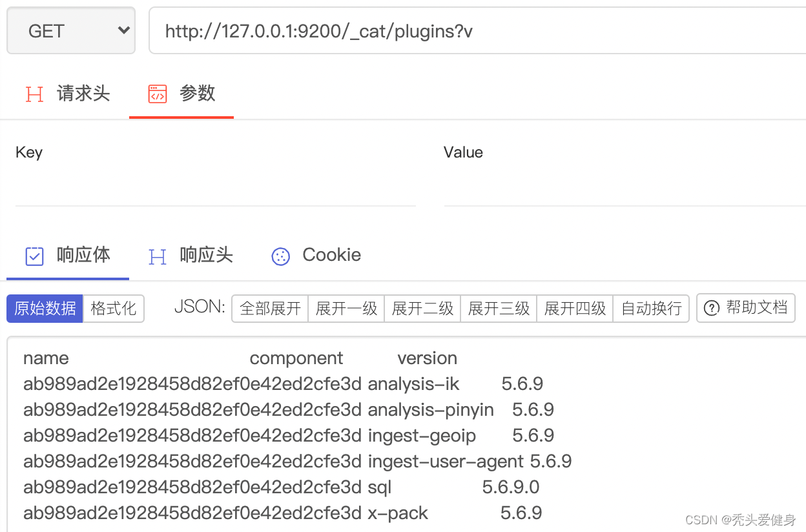Image resolution: width=806 pixels, height=532 pixels.
Task: Expand JSON to level two 展开二级
Action: pos(422,309)
